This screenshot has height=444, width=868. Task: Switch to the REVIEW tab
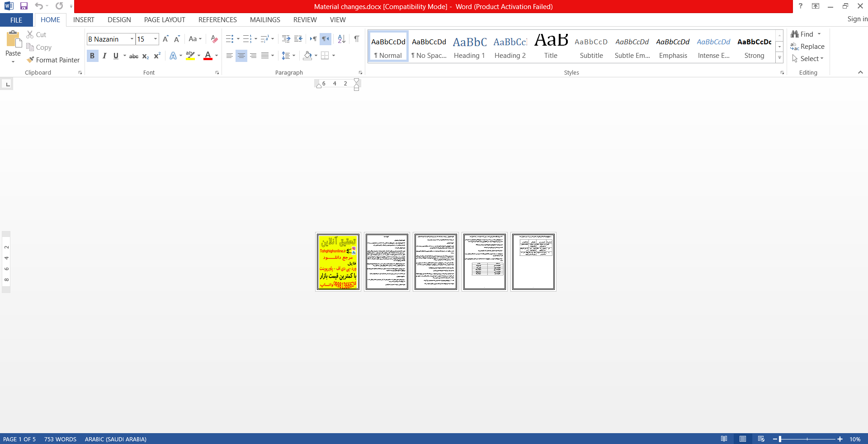coord(305,20)
